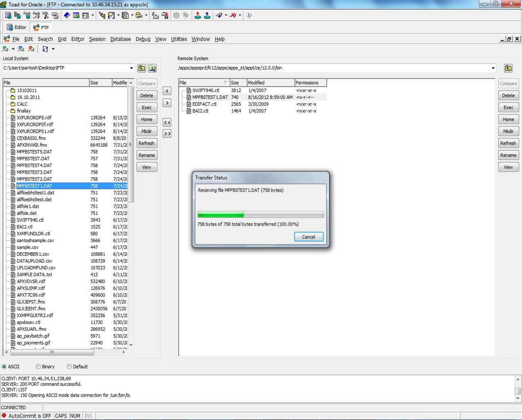Open the Session menu
The image size is (522, 420).
(97, 39)
